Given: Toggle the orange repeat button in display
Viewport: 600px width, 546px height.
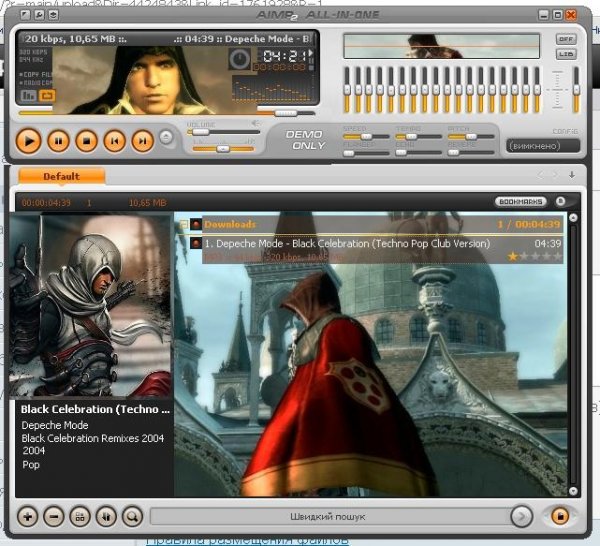Looking at the screenshot, I should 47,95.
